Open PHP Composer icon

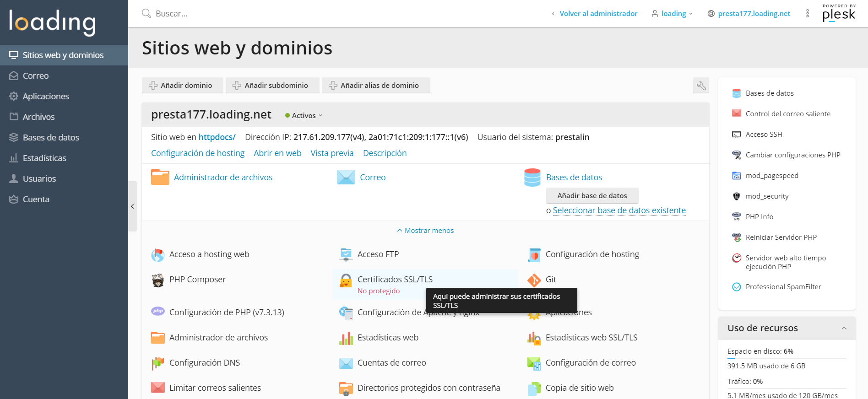coord(158,280)
